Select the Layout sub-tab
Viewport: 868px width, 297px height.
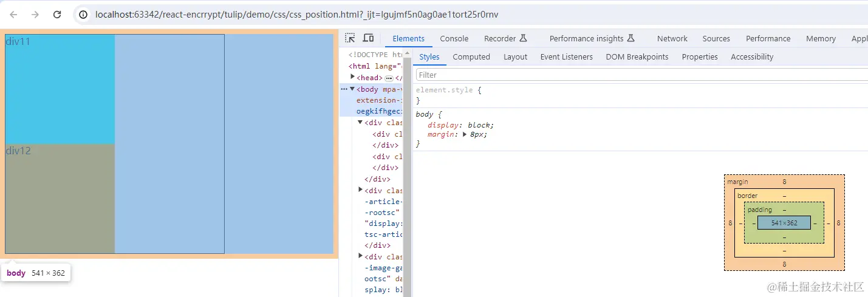click(x=515, y=56)
